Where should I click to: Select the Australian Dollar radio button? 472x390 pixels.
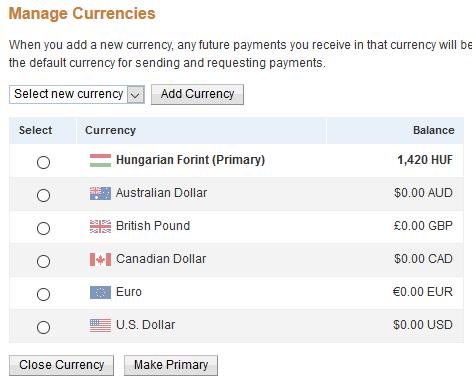click(43, 195)
